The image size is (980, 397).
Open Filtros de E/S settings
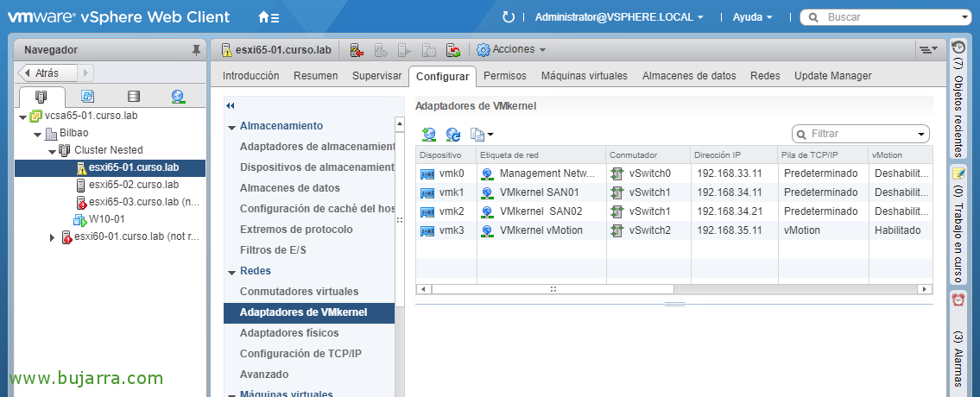click(x=273, y=250)
